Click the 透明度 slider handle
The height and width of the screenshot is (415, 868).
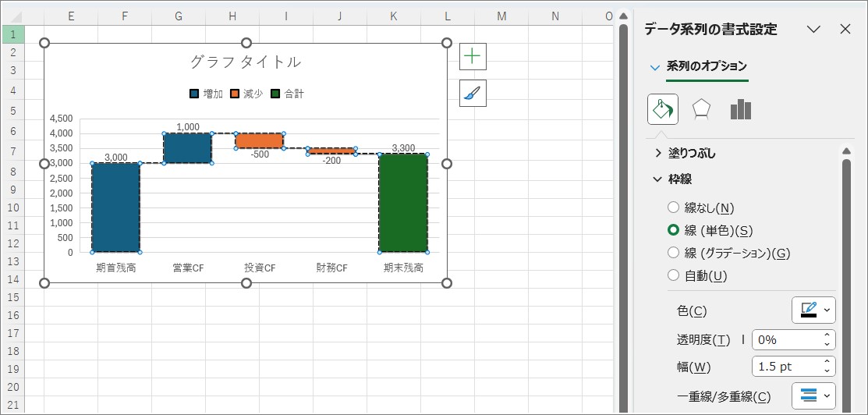click(743, 339)
